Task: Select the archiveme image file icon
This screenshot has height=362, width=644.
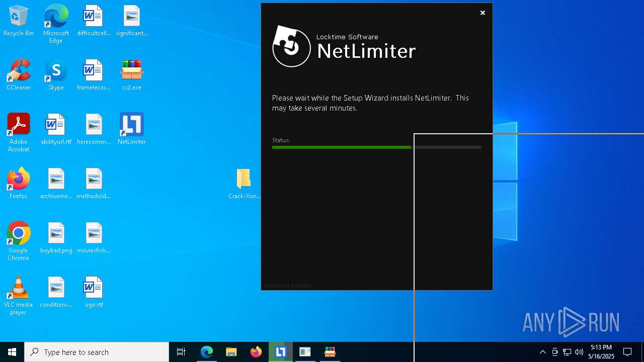Action: [56, 184]
